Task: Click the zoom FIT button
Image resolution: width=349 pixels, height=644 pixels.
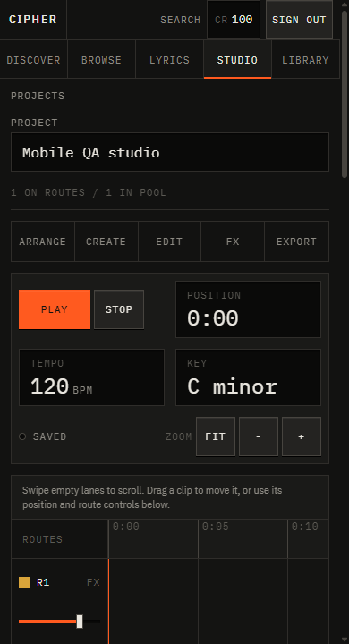Action: (216, 436)
